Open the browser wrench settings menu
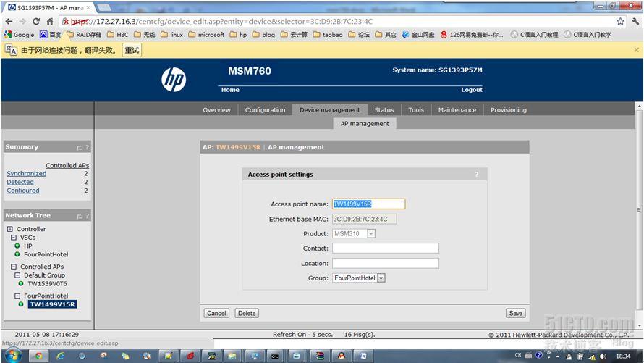 (x=635, y=22)
